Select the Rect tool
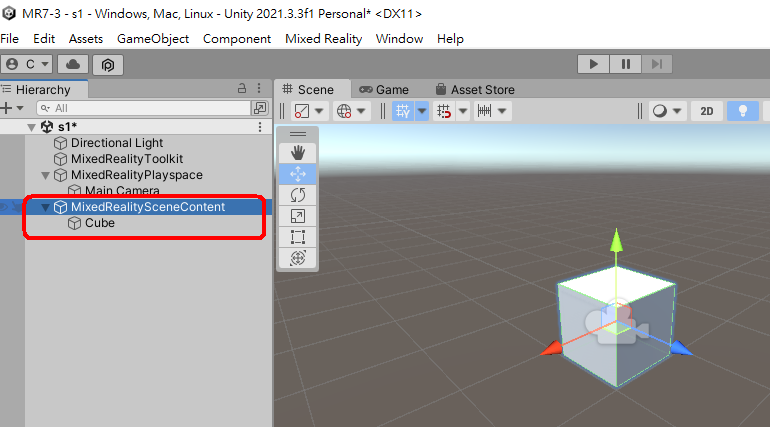 click(298, 238)
